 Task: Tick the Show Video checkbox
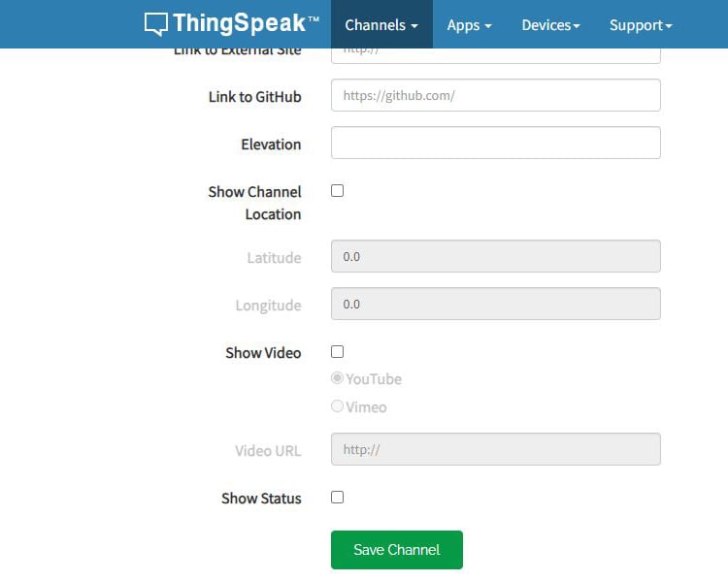pyautogui.click(x=337, y=352)
